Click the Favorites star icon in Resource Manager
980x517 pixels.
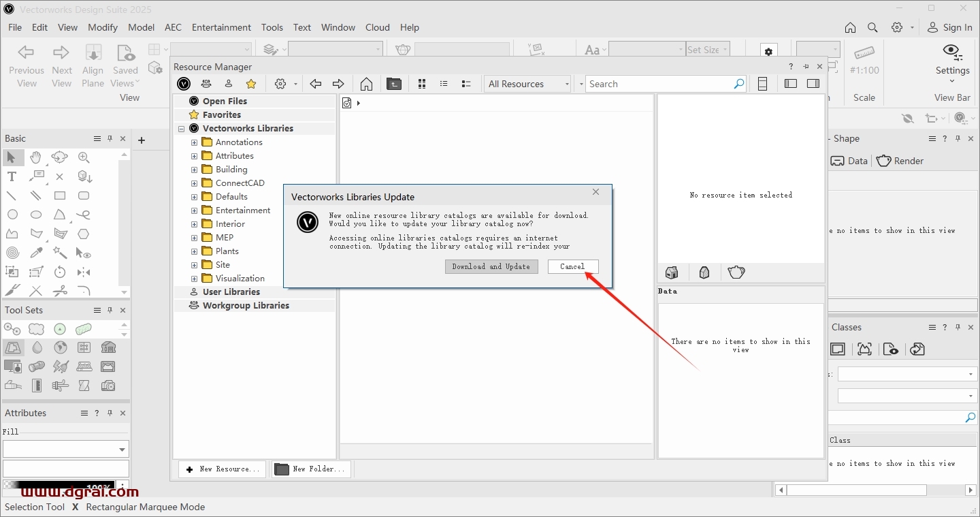(251, 84)
